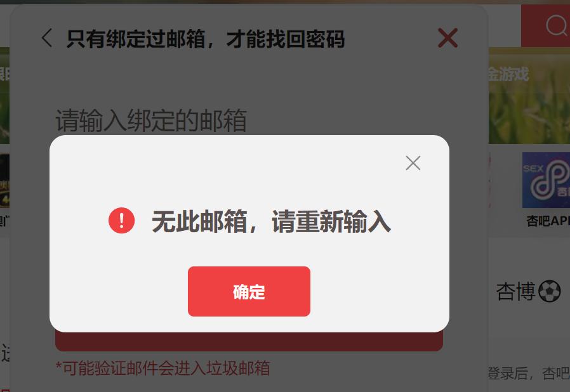Click the back arrow beside the password recovery title

pos(47,38)
